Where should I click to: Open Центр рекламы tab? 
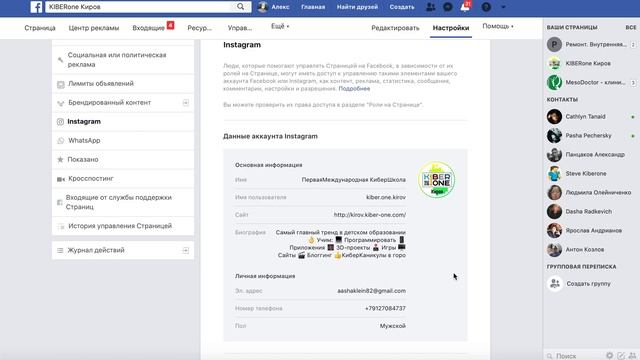coord(94,28)
